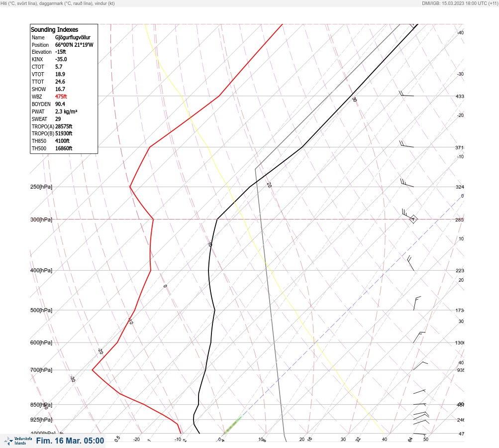499x448 pixels.
Task: Click the CTOT value 5.7
Action: click(59, 67)
